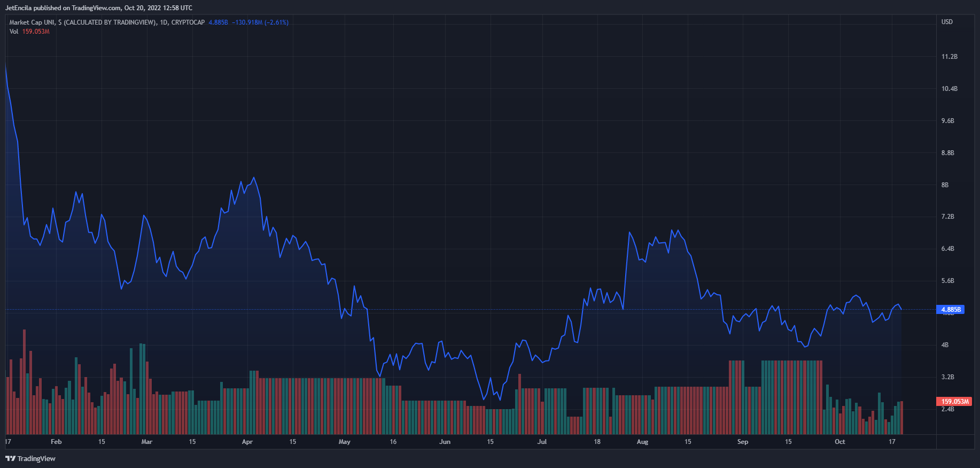The height and width of the screenshot is (468, 980).
Task: Click the 2.4B price axis label
Action: click(947, 409)
